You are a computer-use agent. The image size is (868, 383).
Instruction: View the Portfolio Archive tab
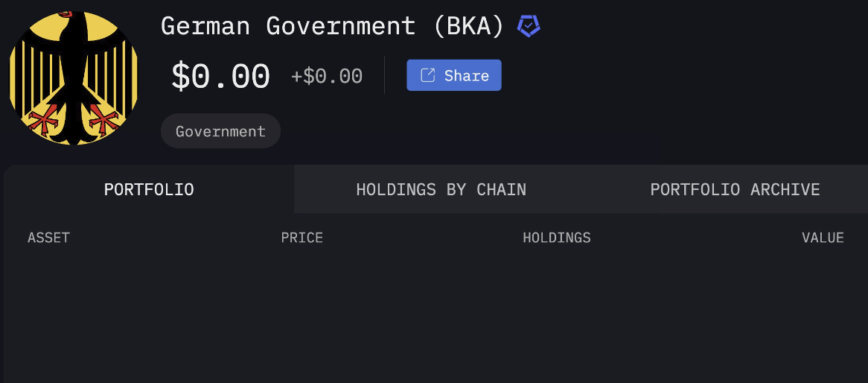point(735,189)
